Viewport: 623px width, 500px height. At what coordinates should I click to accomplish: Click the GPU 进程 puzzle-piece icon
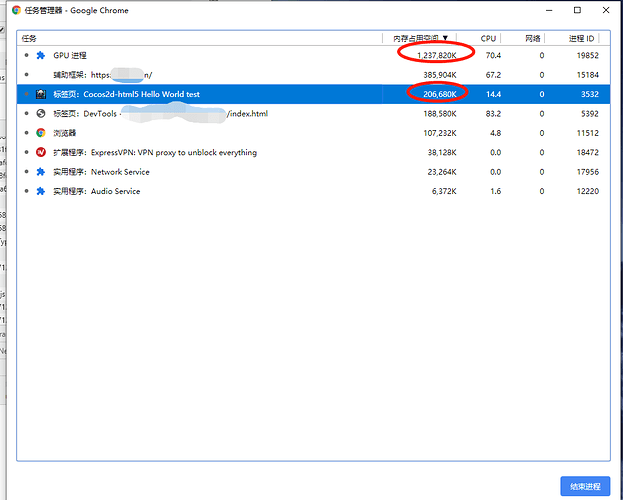pyautogui.click(x=41, y=55)
